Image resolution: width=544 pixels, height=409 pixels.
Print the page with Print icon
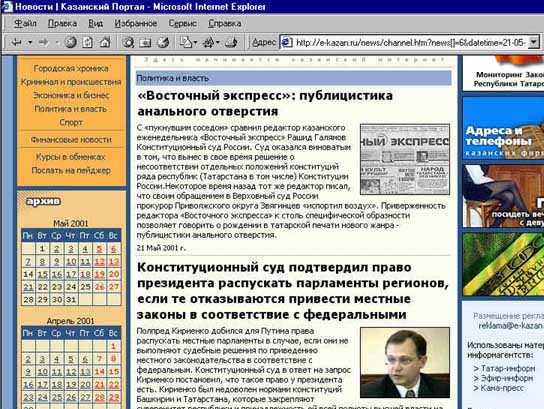231,43
